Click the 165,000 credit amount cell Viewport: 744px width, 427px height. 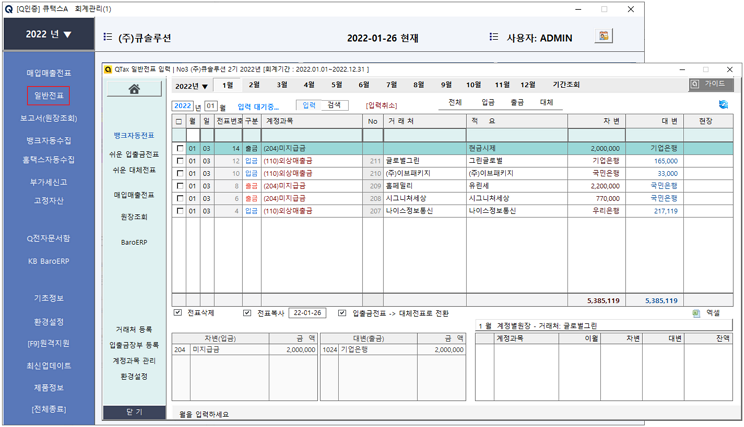point(655,161)
